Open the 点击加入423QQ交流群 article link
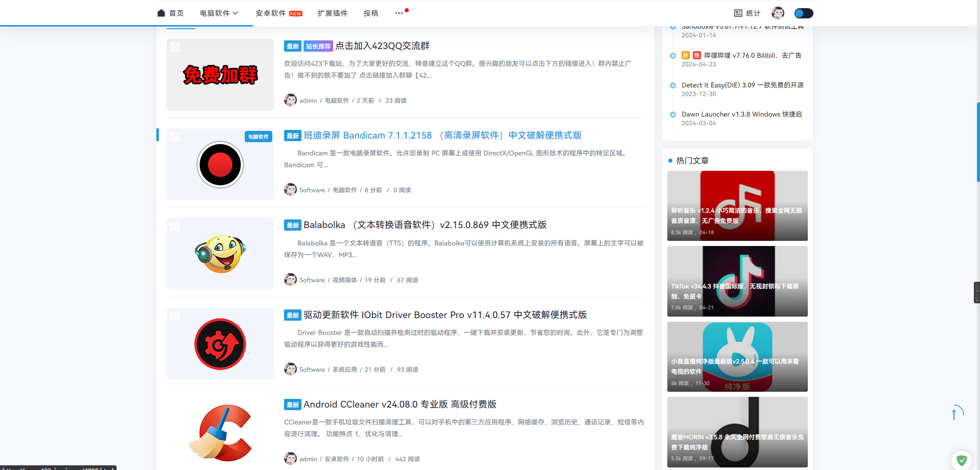This screenshot has height=470, width=980. [x=382, y=46]
